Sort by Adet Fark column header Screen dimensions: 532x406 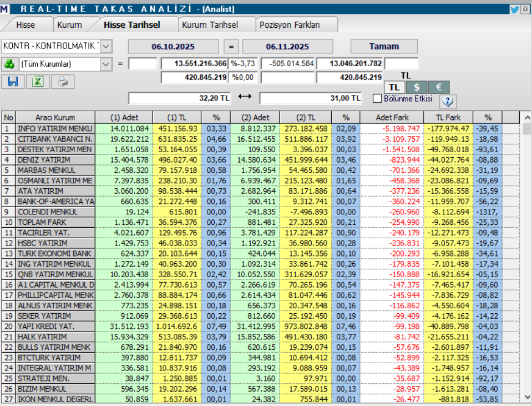pos(392,118)
